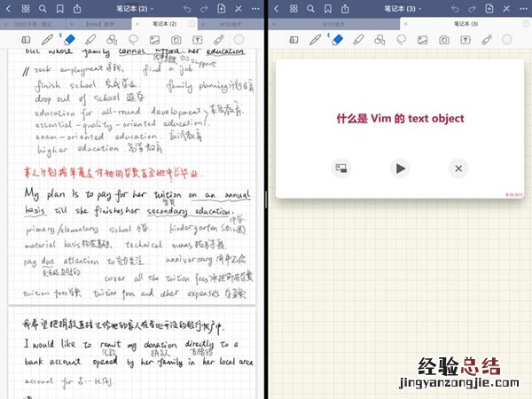
Task: Open thumbnail grid view in left window
Action: 26,9
